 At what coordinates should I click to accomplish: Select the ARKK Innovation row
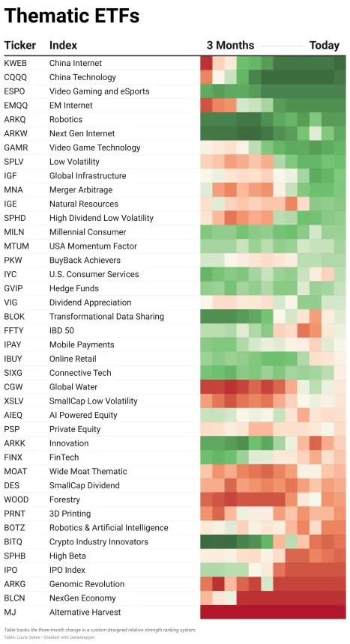coord(175,443)
